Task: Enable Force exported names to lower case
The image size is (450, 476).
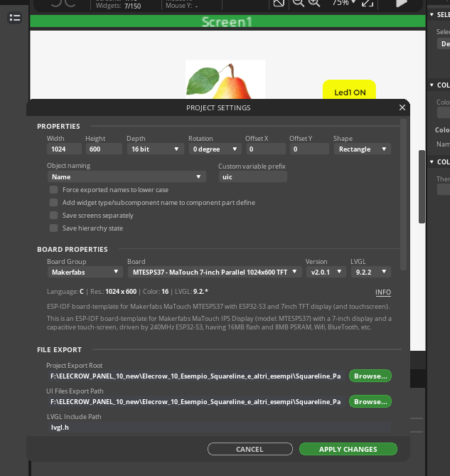Action: point(53,190)
